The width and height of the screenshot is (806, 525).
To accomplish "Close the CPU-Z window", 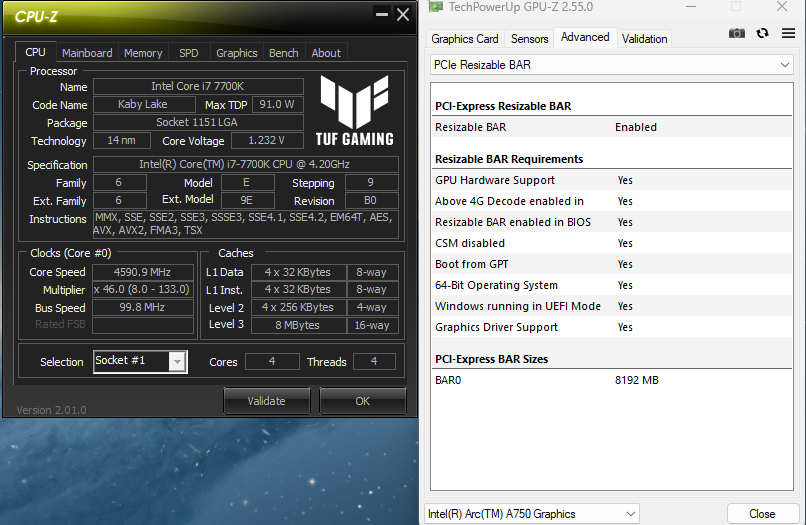I will tap(403, 14).
